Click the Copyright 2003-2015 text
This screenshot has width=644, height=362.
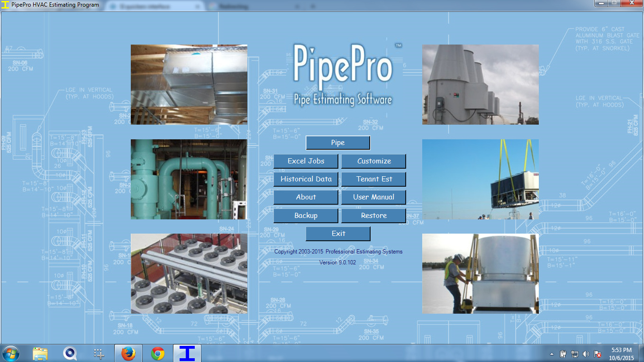338,252
